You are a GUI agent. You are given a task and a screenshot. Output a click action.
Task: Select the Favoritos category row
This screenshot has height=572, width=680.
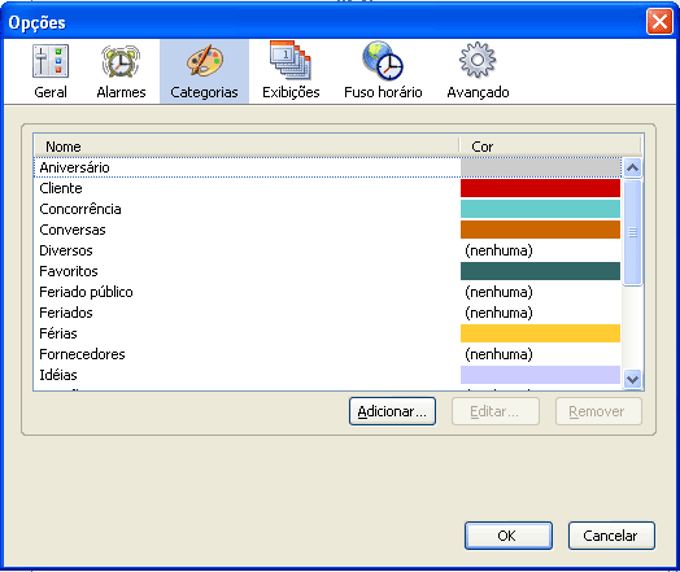(x=327, y=271)
